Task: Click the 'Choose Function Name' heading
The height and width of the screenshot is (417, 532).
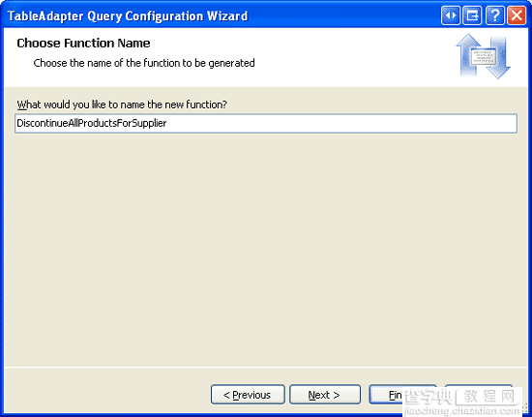Action: [x=83, y=44]
